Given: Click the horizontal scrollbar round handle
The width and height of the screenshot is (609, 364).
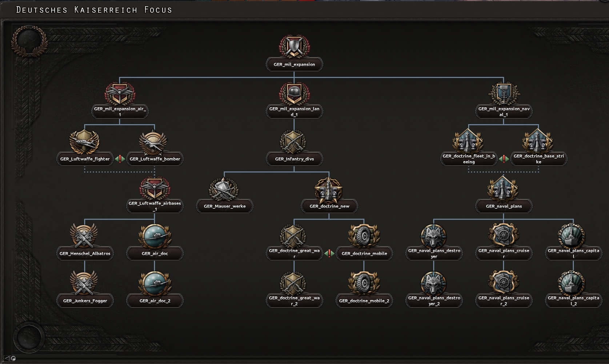Looking at the screenshot, I should [x=13, y=359].
